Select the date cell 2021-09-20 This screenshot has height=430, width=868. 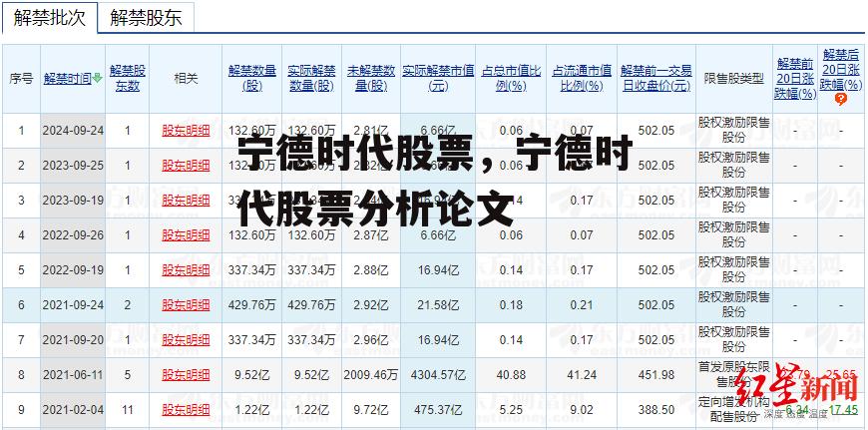tap(73, 340)
